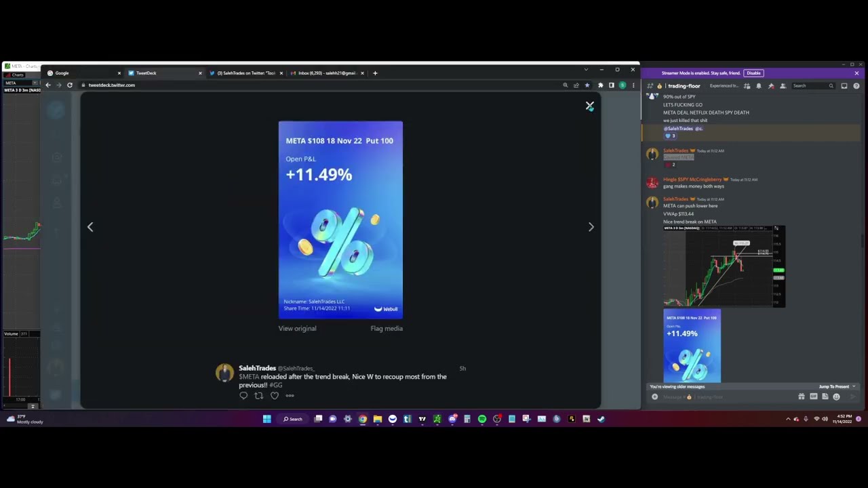Open the Chrome extensions puzzle icon
Image resolution: width=868 pixels, height=488 pixels.
coord(600,85)
